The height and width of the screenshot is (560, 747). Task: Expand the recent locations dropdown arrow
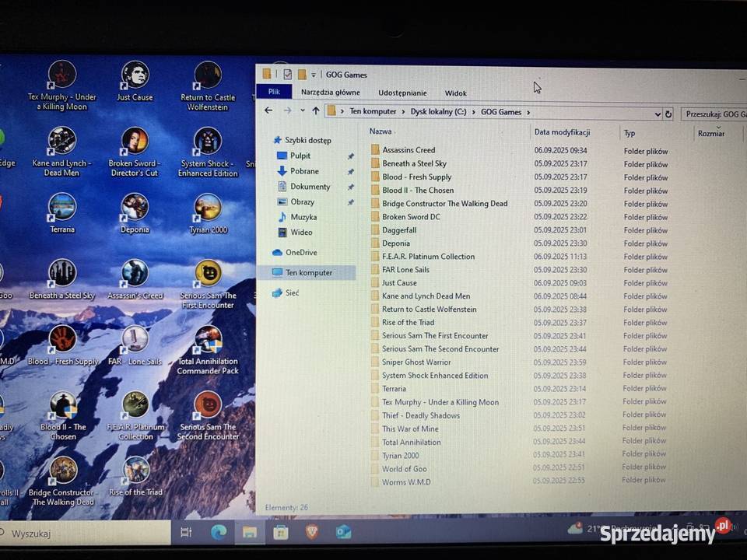coord(302,110)
